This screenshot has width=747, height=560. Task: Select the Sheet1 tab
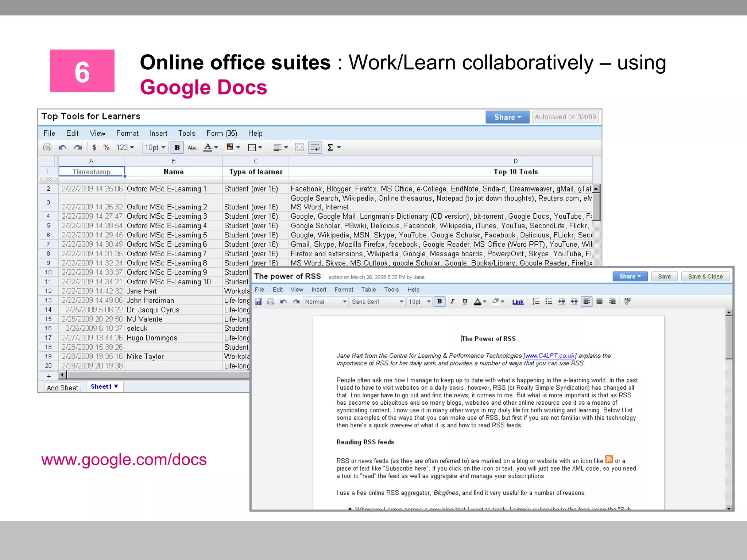(105, 386)
